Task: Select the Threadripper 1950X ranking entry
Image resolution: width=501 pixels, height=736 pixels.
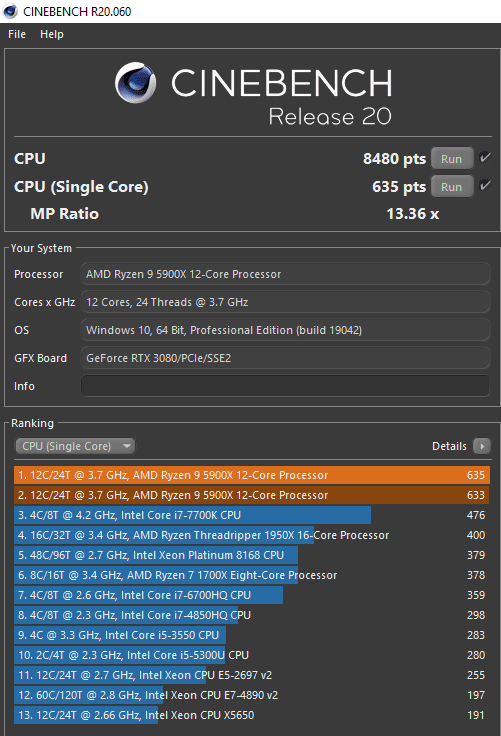Action: pos(252,535)
